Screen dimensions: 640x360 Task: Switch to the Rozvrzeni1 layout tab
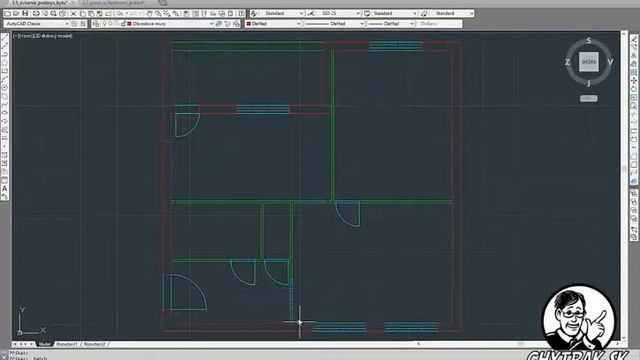67,344
